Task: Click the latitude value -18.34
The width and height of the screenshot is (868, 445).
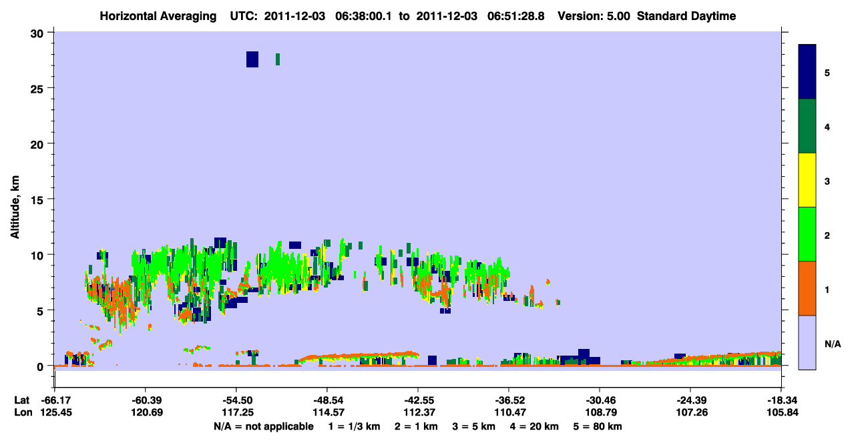Action: coord(781,400)
